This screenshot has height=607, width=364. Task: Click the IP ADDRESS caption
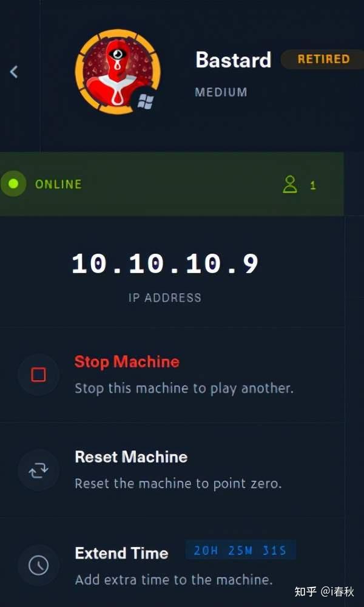click(165, 297)
